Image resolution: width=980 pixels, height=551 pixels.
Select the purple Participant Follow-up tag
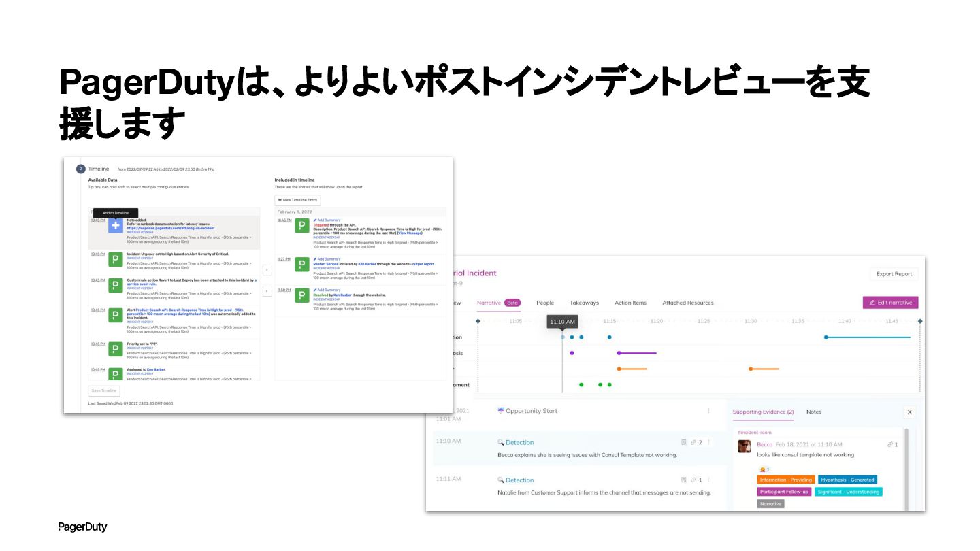click(x=785, y=491)
